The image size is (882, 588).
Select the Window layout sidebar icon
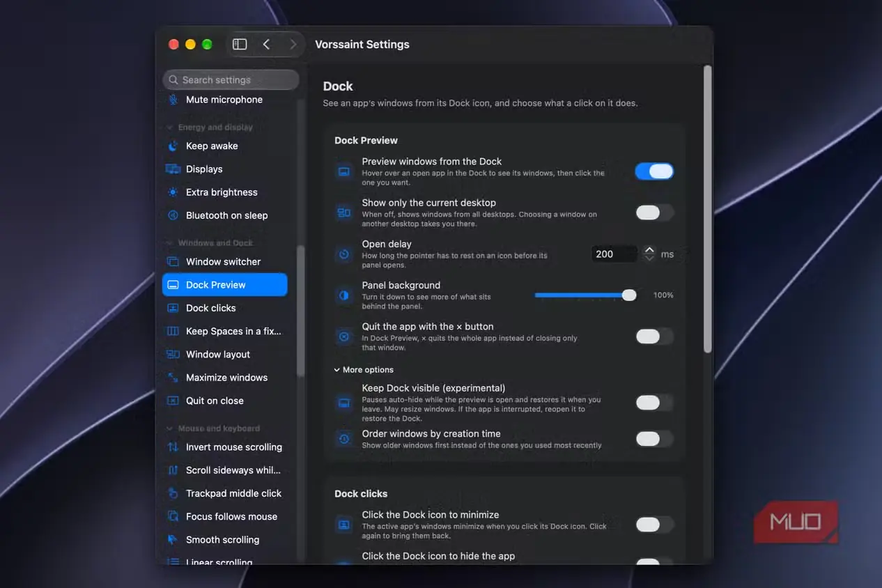click(x=173, y=354)
